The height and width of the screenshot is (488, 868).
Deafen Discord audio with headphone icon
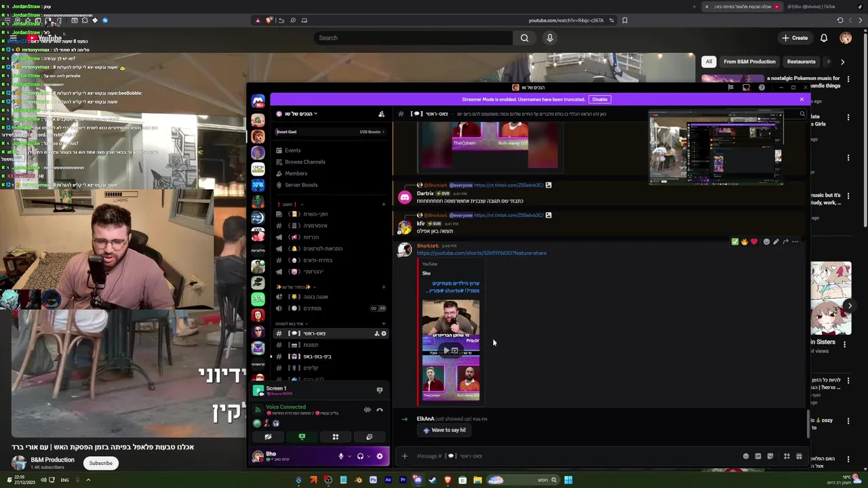tap(360, 456)
